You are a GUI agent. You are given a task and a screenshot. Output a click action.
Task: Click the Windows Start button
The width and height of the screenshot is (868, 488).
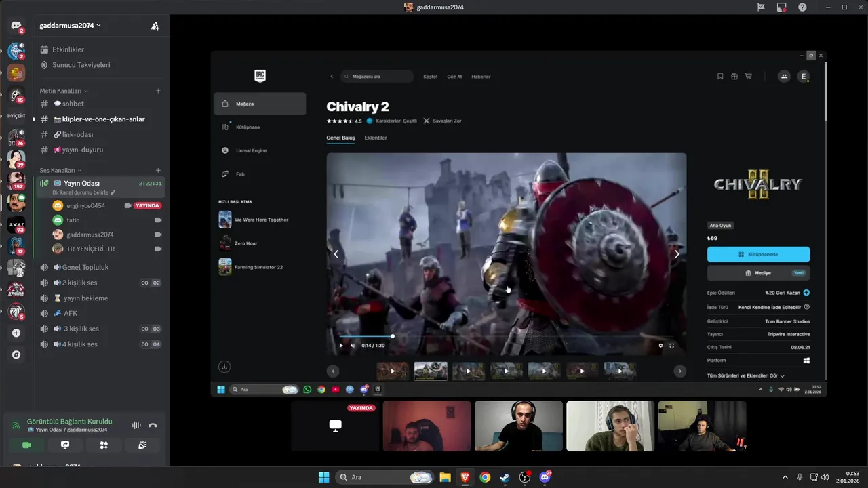pyautogui.click(x=323, y=477)
